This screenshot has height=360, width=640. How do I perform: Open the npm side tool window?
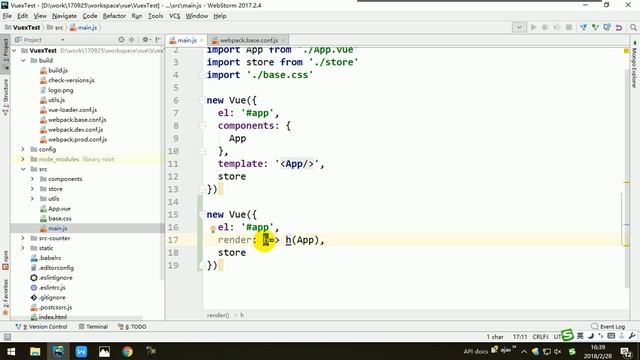pos(5,260)
